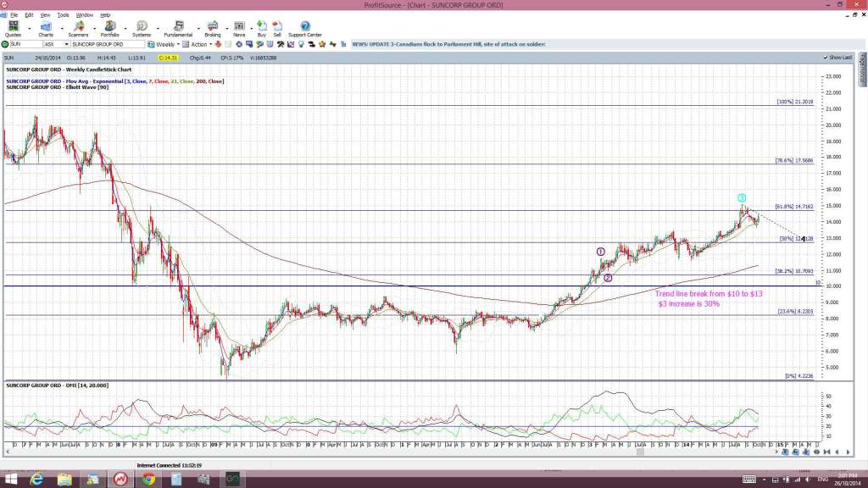Expand the Portfolio dropdown arrow
This screenshot has height=488, width=868.
(125, 28)
